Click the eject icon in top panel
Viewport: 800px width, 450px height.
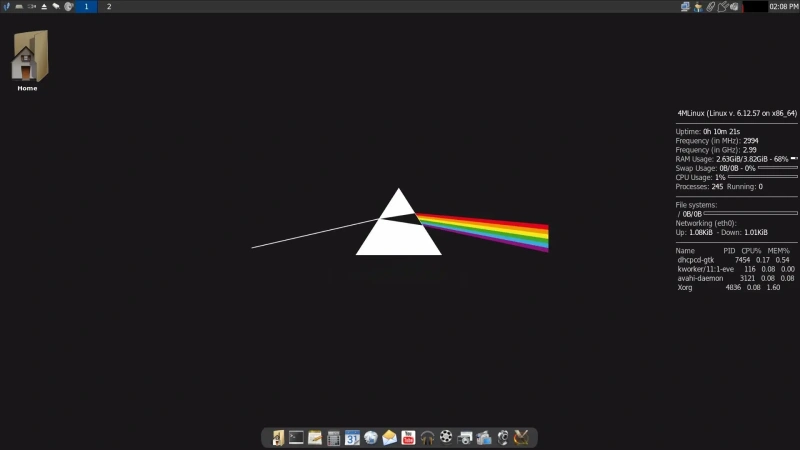44,7
